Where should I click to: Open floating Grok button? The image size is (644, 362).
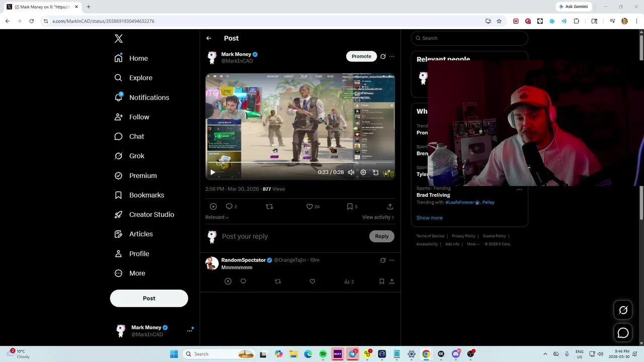(623, 311)
